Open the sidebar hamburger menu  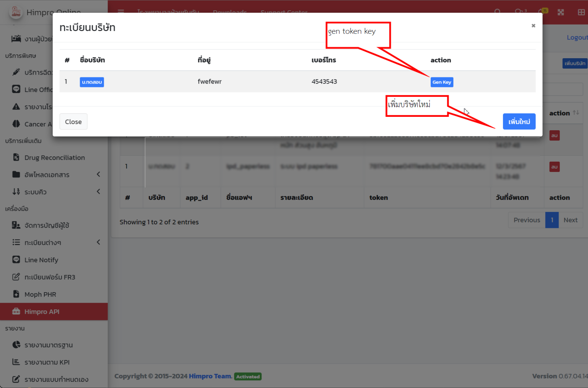coord(121,12)
